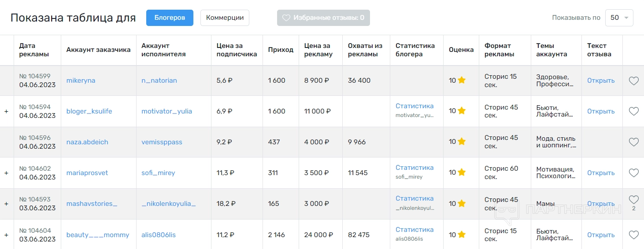Image resolution: width=644 pixels, height=249 pixels.
Task: Open the rows-per-page 50 dropdown
Action: tap(619, 18)
